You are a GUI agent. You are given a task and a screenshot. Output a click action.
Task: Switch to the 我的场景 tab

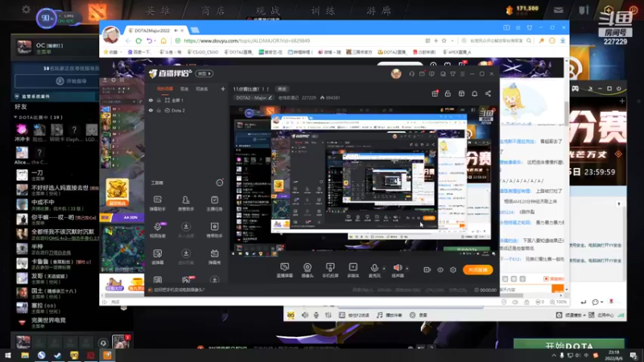[165, 88]
